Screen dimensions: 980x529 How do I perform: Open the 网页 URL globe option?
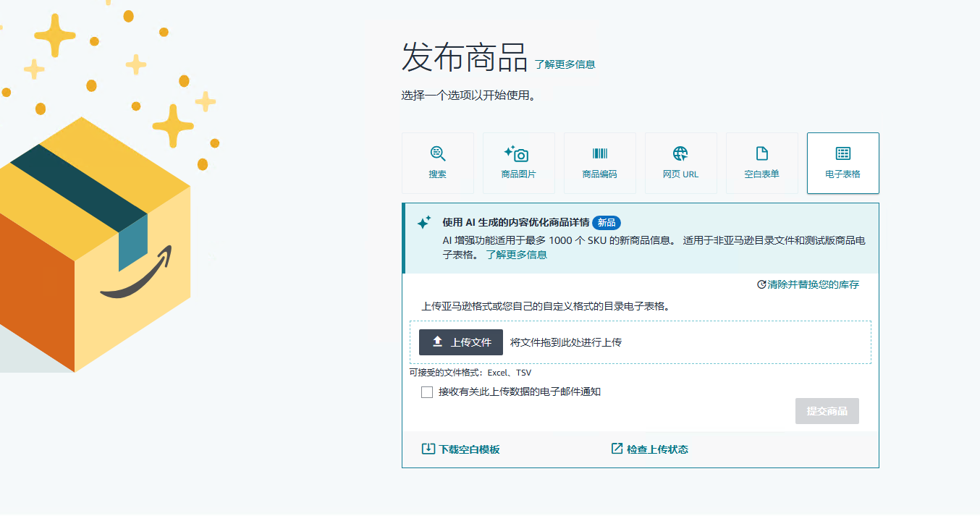pos(680,153)
